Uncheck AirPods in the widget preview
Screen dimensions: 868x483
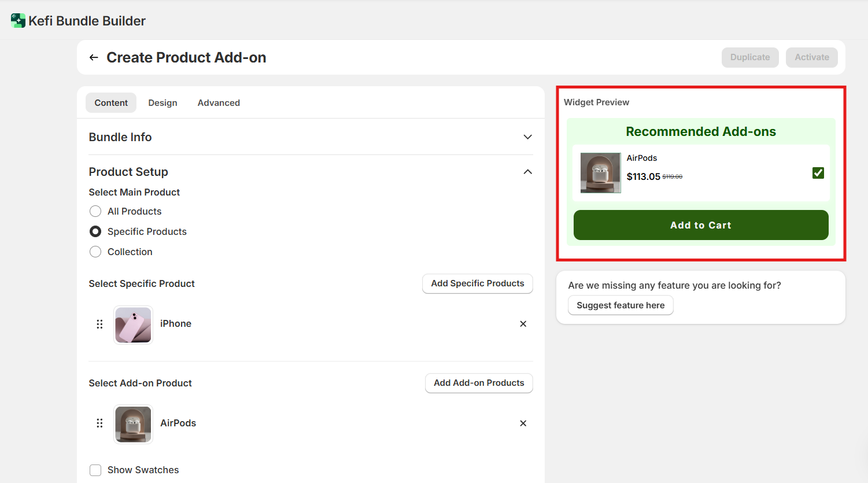(x=818, y=173)
